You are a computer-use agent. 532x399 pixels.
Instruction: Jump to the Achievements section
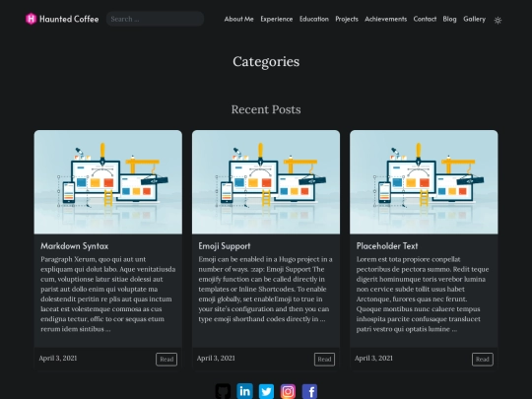point(386,19)
